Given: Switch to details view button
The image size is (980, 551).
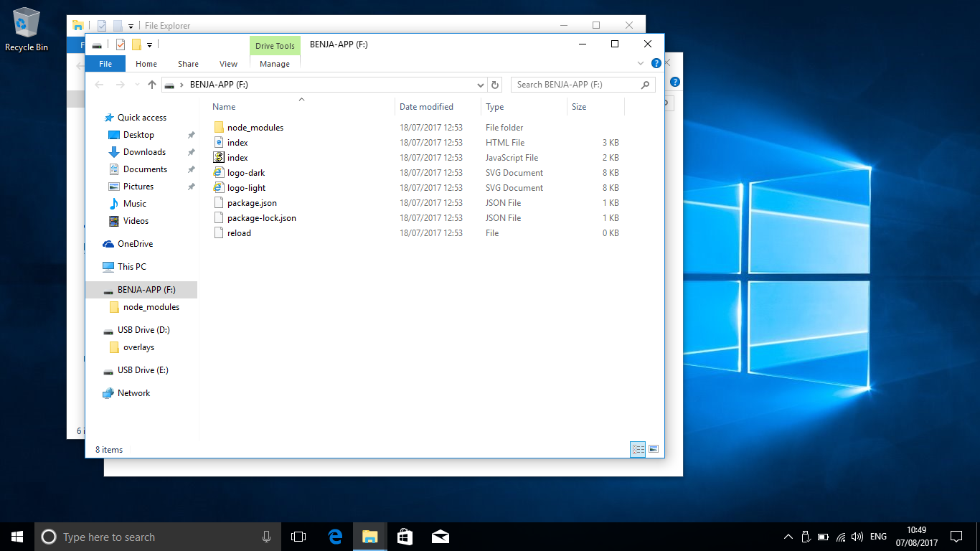Looking at the screenshot, I should tap(637, 449).
